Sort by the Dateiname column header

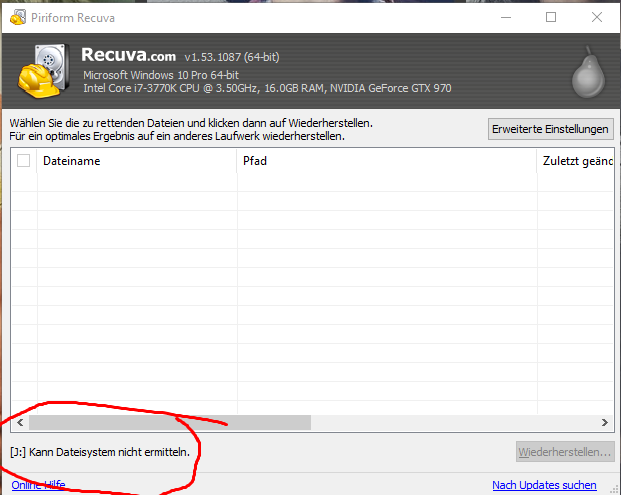tap(137, 161)
